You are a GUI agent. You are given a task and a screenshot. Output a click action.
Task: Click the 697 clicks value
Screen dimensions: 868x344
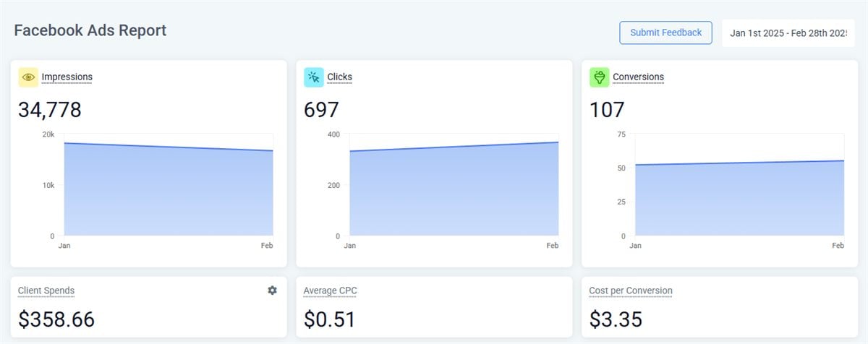321,110
